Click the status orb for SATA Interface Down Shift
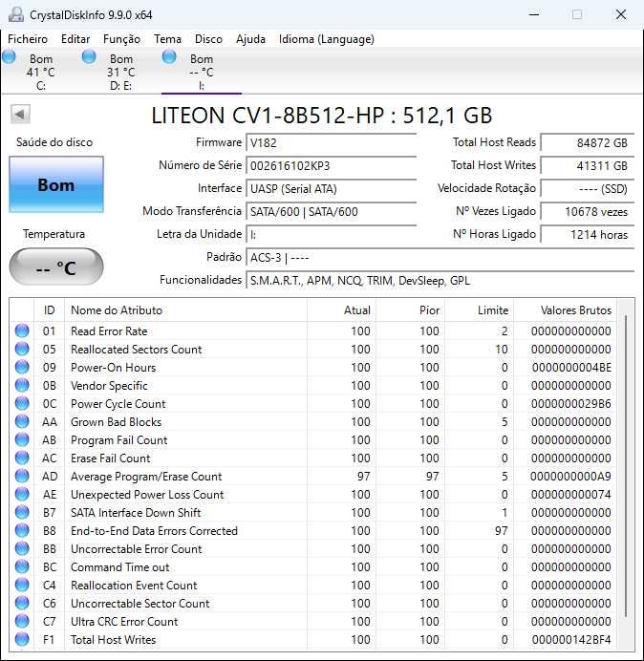The image size is (644, 661). [22, 513]
